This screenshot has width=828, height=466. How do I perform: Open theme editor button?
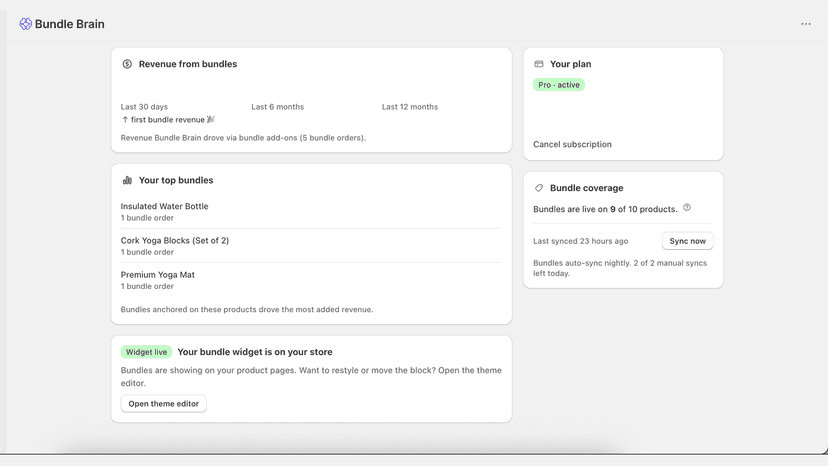coord(164,404)
